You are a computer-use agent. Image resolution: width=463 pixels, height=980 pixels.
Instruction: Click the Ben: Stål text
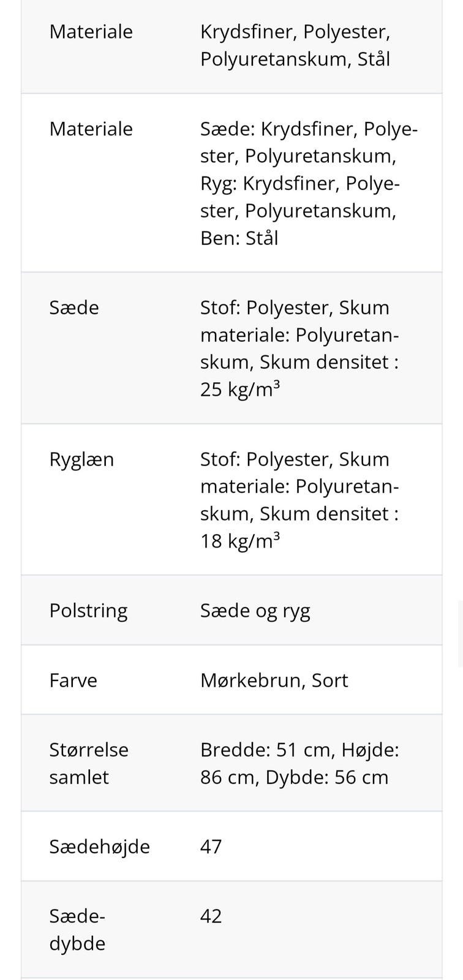[239, 238]
